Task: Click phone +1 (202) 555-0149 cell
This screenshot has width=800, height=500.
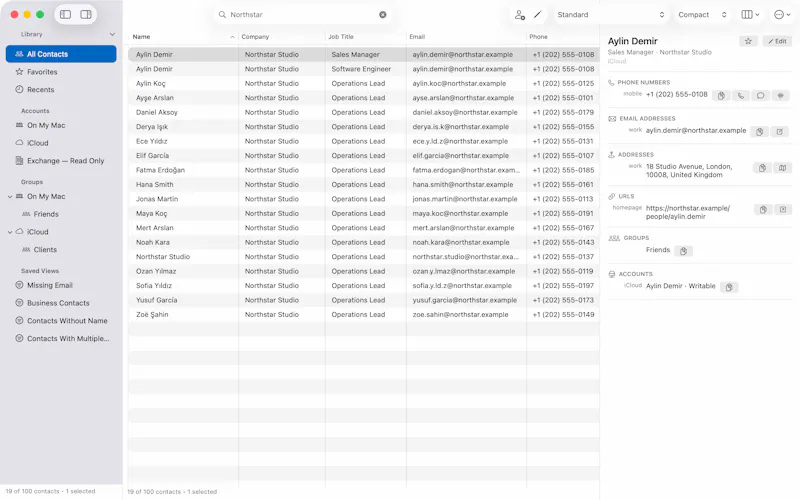Action: [563, 315]
